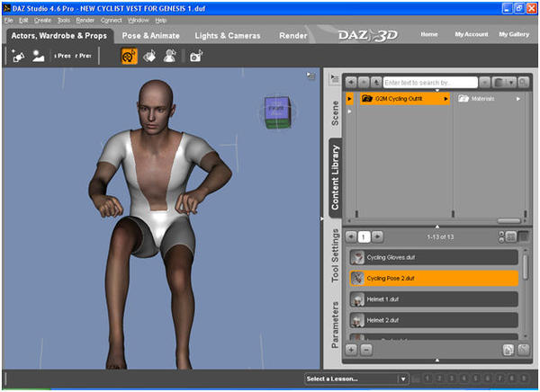Click the Home link
Screen dimensions: 540x392
(429, 34)
